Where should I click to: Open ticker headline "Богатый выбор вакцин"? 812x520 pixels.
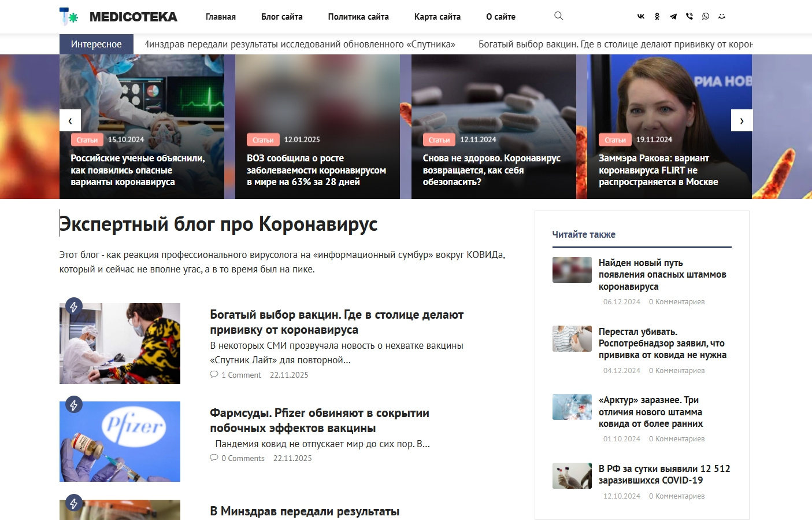coord(616,44)
